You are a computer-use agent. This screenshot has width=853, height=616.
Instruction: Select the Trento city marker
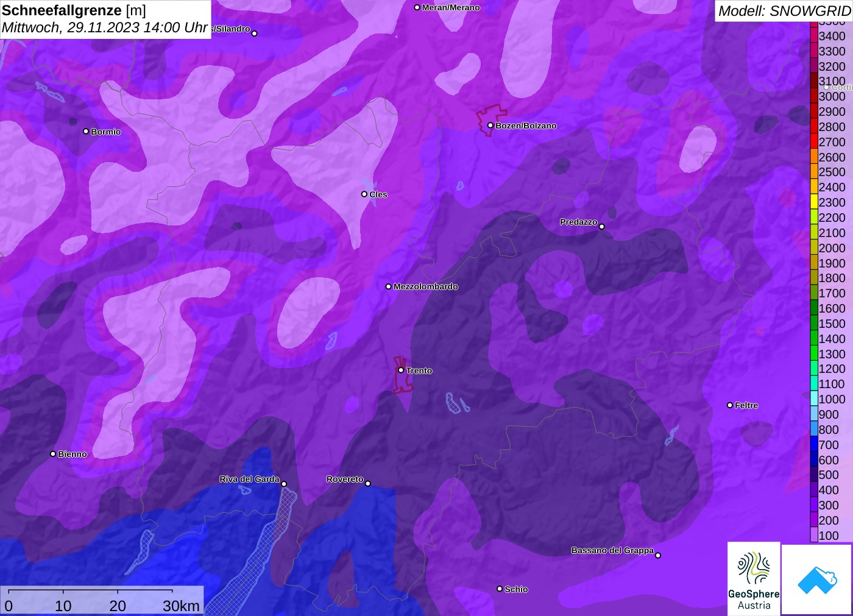(x=401, y=370)
